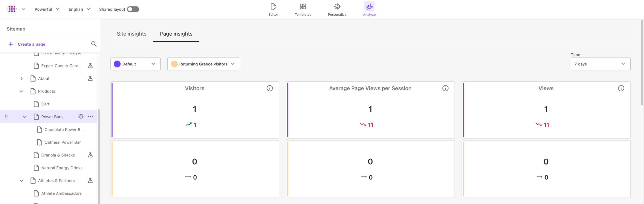The width and height of the screenshot is (644, 204).
Task: Toggle the Shared layout switch
Action: pyautogui.click(x=133, y=9)
